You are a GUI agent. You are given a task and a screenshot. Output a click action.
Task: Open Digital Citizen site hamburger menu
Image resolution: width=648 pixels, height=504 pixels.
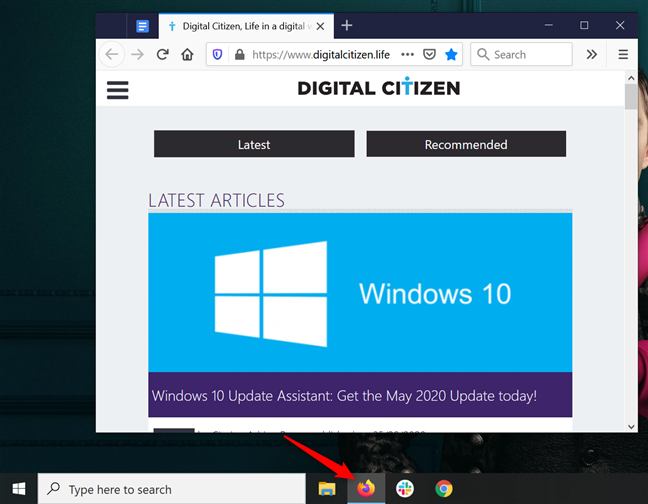point(118,90)
